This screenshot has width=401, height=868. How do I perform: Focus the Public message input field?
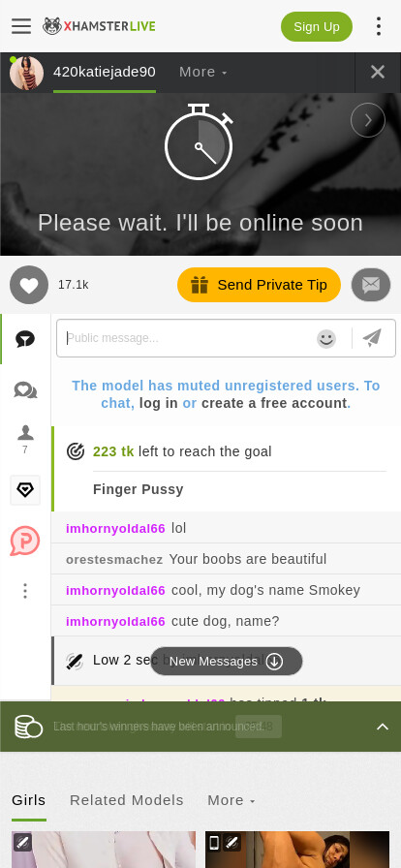[188, 338]
